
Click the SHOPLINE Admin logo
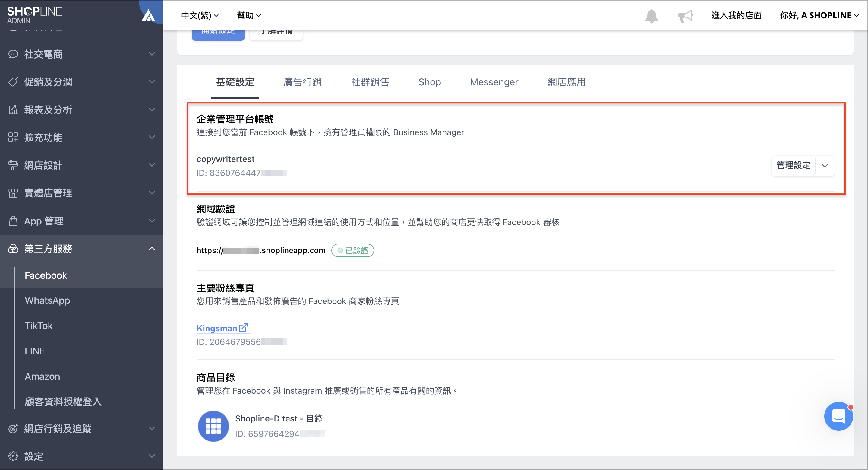[34, 15]
